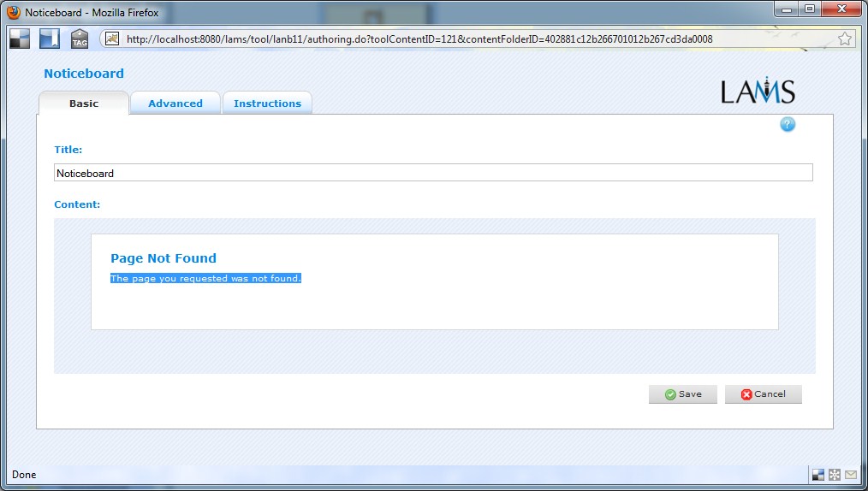This screenshot has width=868, height=491.
Task: Click the snowflake icon in the status bar
Action: (835, 475)
